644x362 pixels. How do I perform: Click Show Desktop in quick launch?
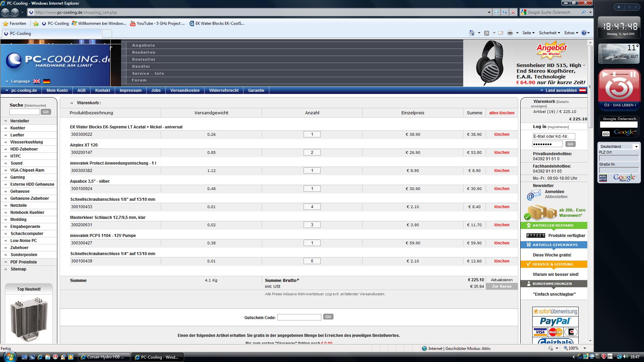24,357
